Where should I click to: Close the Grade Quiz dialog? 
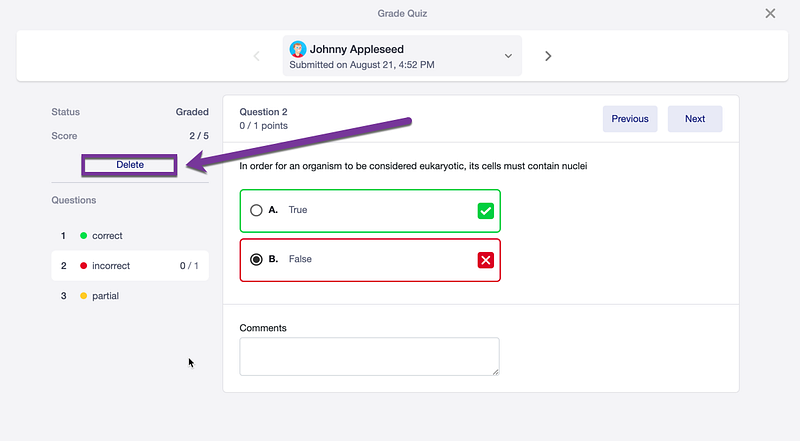click(x=770, y=13)
